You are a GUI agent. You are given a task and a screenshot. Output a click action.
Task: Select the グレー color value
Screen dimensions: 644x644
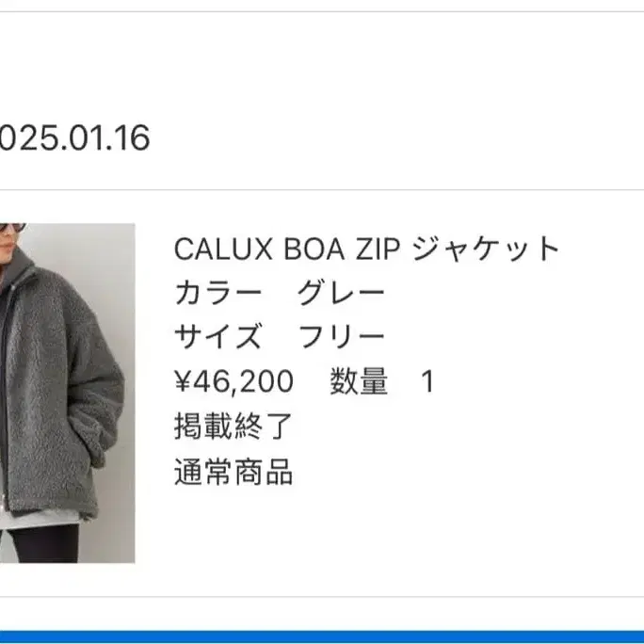tap(341, 293)
